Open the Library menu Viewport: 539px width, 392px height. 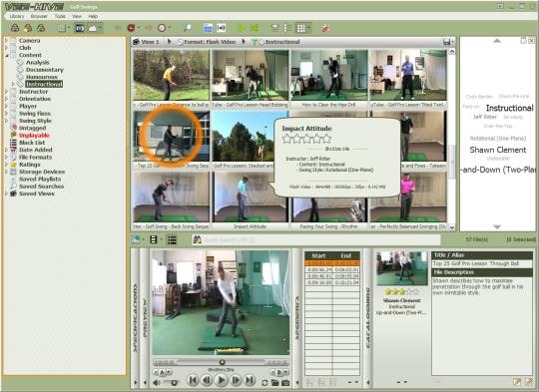17,16
